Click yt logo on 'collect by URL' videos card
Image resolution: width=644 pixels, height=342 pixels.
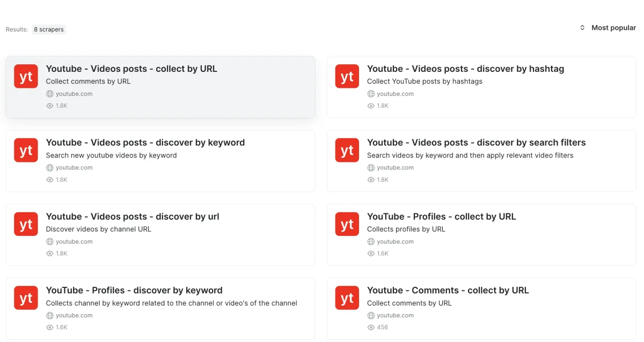[x=26, y=76]
